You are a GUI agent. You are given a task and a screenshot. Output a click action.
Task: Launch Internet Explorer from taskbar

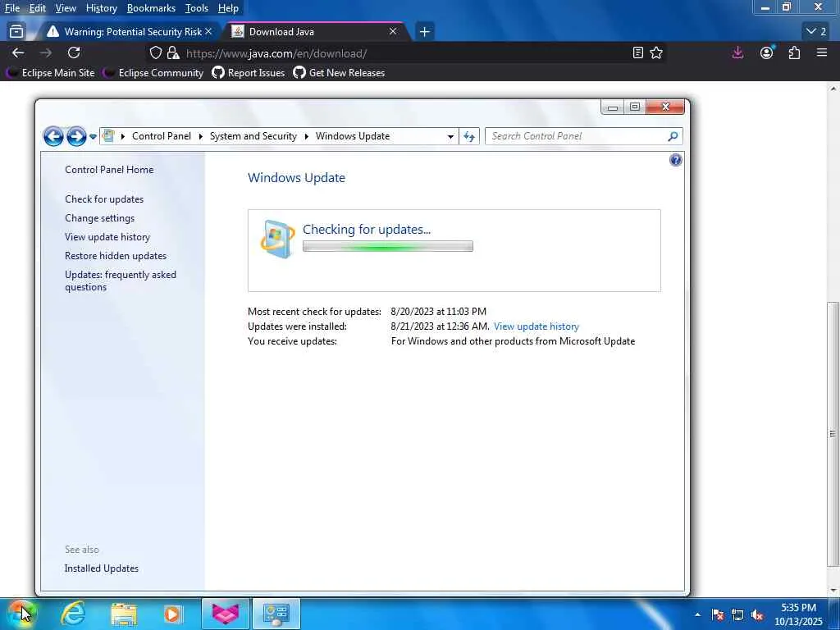[73, 614]
